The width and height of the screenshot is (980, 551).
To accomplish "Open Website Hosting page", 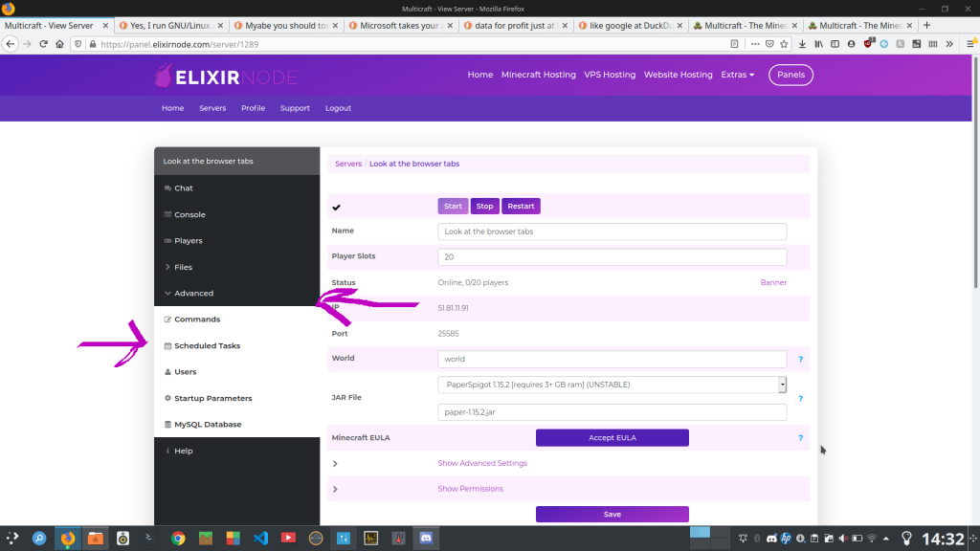I will pos(679,75).
